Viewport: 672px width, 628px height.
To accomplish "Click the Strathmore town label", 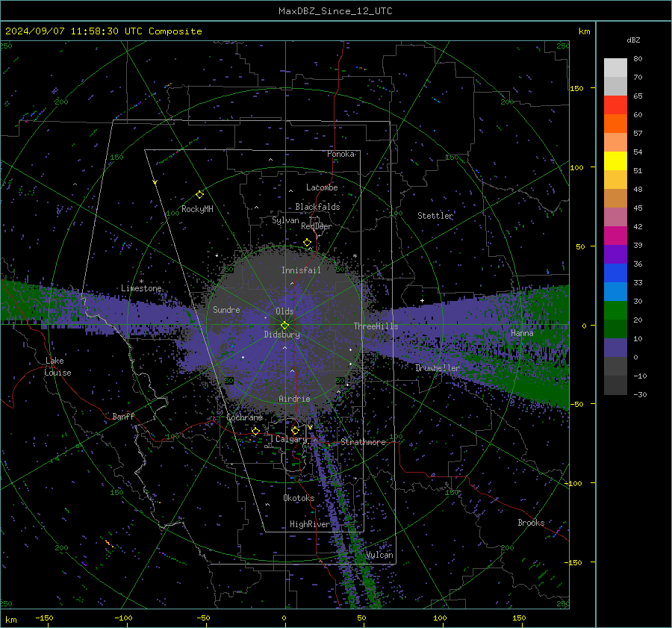I will coord(363,442).
